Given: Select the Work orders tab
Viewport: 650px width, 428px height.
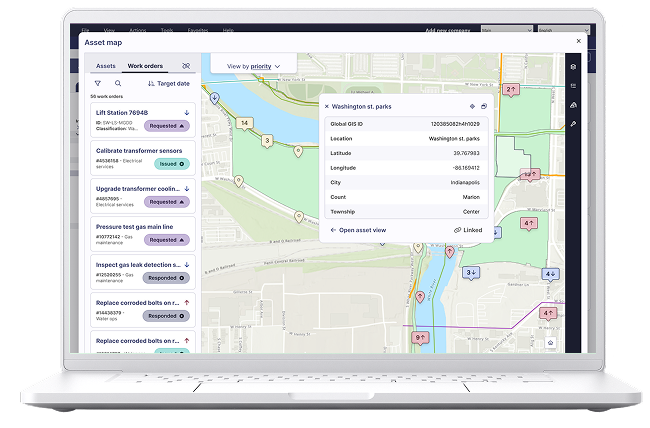Looking at the screenshot, I should pos(145,66).
